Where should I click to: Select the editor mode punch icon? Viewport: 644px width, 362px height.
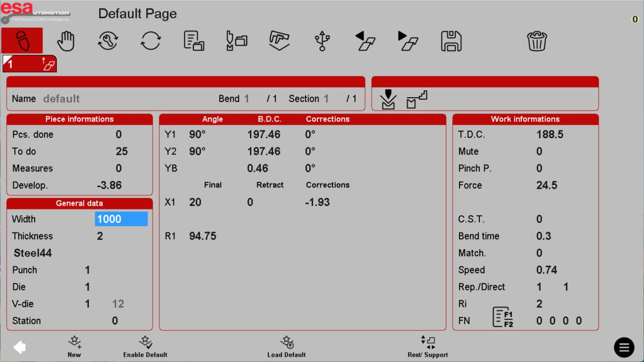pos(22,41)
